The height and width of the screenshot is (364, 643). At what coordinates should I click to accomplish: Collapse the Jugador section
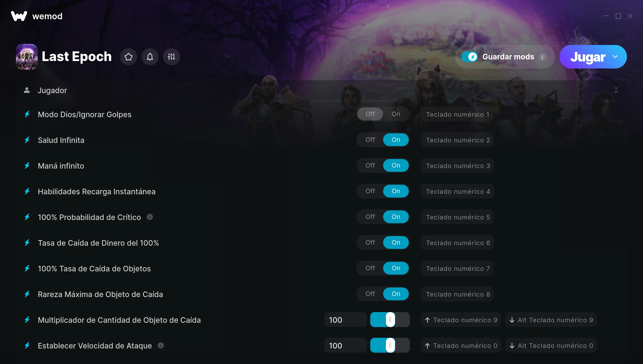click(x=616, y=90)
